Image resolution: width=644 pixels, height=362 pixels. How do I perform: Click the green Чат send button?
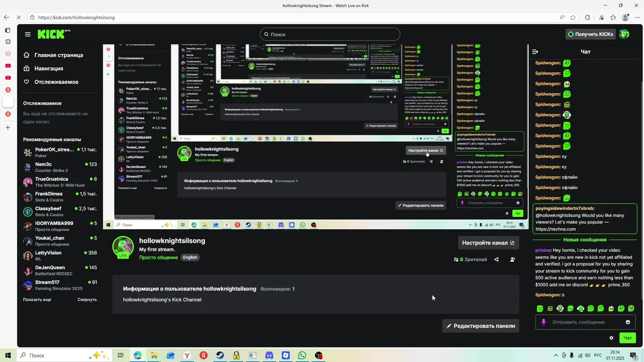(627, 338)
